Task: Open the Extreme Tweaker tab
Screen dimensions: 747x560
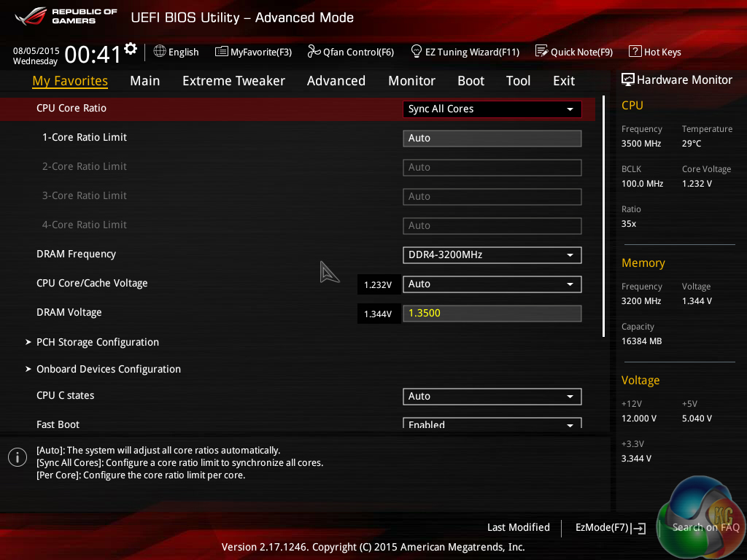Action: 233,81
